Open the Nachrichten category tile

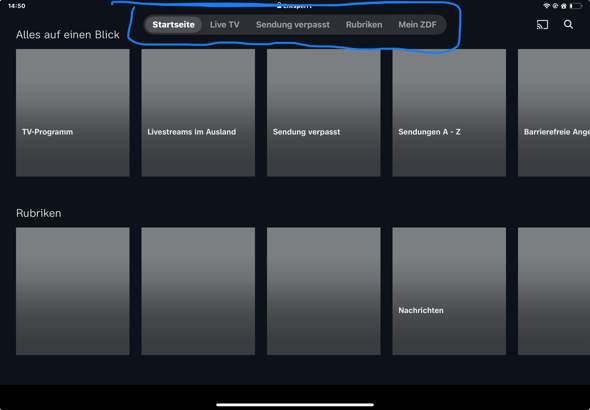tap(449, 291)
